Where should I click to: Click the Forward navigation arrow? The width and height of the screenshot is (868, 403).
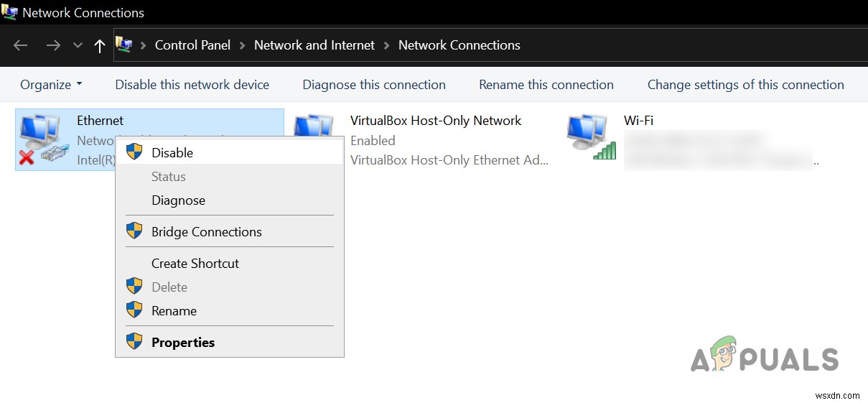coord(53,45)
